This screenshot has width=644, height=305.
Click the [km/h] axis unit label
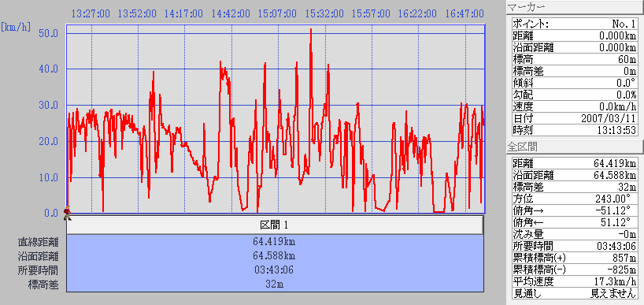16,28
